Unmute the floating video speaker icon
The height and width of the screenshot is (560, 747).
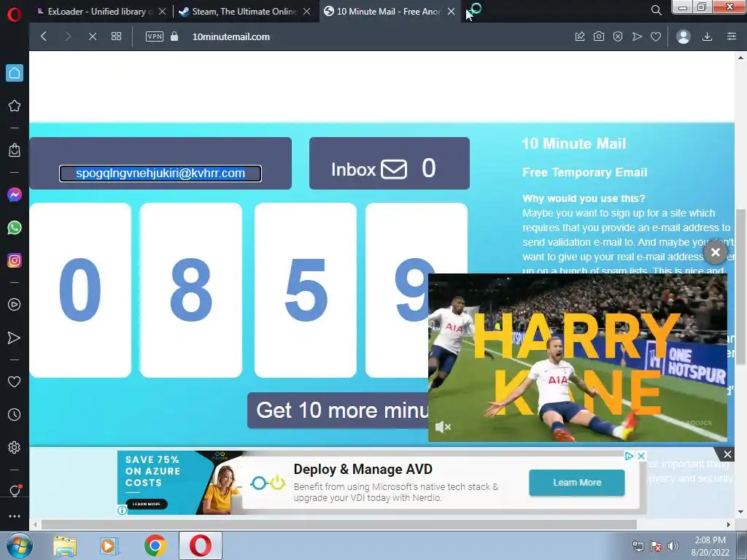coord(443,427)
